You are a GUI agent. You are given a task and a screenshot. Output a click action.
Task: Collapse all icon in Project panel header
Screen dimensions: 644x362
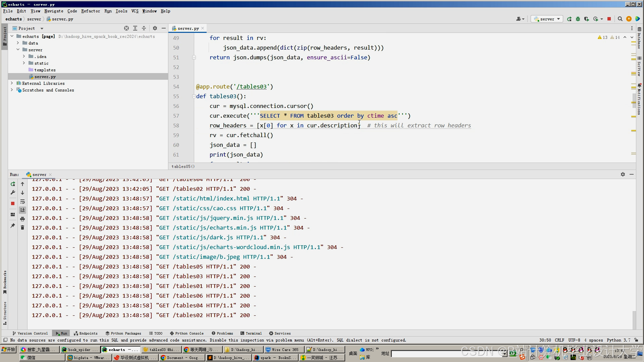coord(144,28)
